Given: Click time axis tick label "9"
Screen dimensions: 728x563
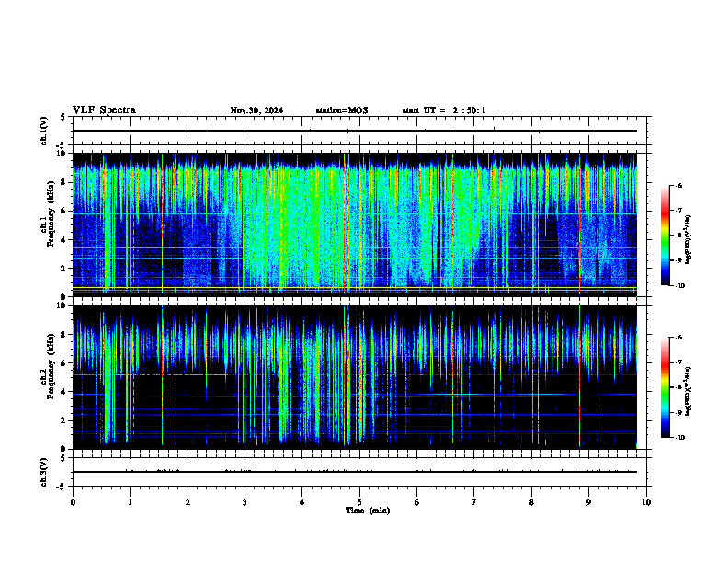Looking at the screenshot, I should [588, 502].
